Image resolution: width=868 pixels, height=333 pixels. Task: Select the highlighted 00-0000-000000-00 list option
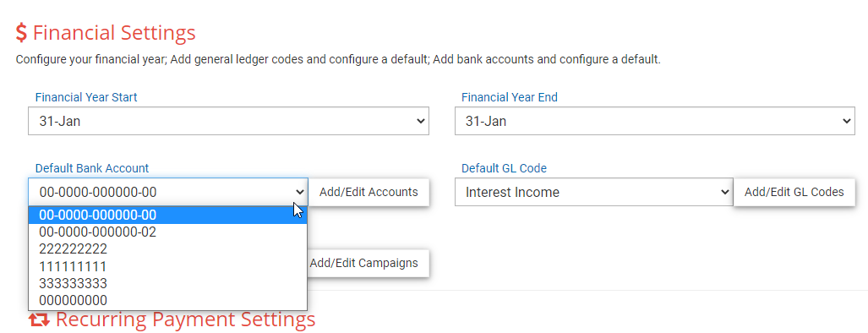167,216
